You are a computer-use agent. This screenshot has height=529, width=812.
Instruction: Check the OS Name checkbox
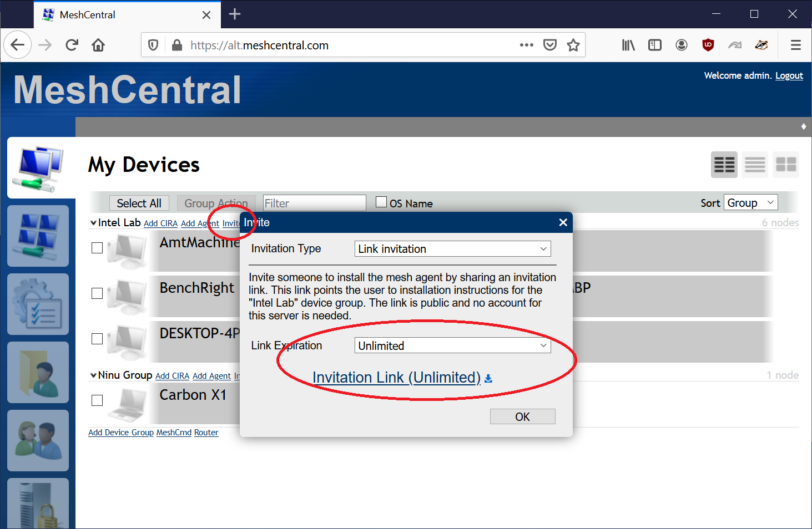tap(381, 202)
